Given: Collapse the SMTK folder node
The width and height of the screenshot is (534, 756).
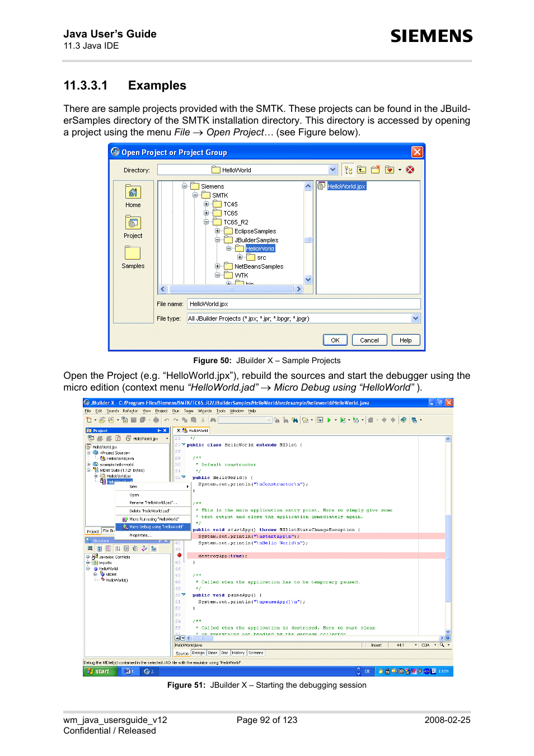Looking at the screenshot, I should pos(195,195).
